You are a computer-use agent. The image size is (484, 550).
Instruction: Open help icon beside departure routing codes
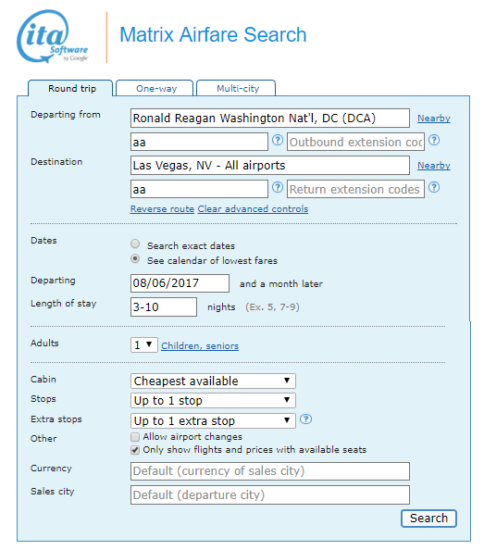tap(277, 140)
